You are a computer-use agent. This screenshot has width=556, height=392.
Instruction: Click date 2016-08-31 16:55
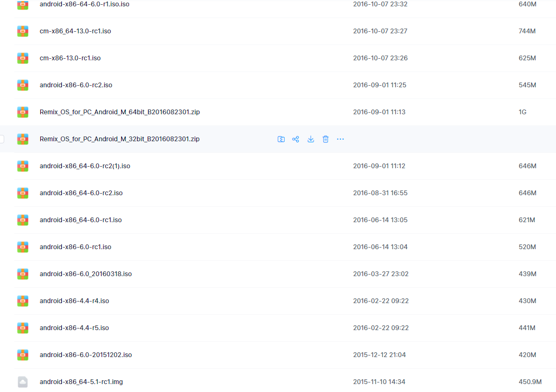[x=380, y=193]
